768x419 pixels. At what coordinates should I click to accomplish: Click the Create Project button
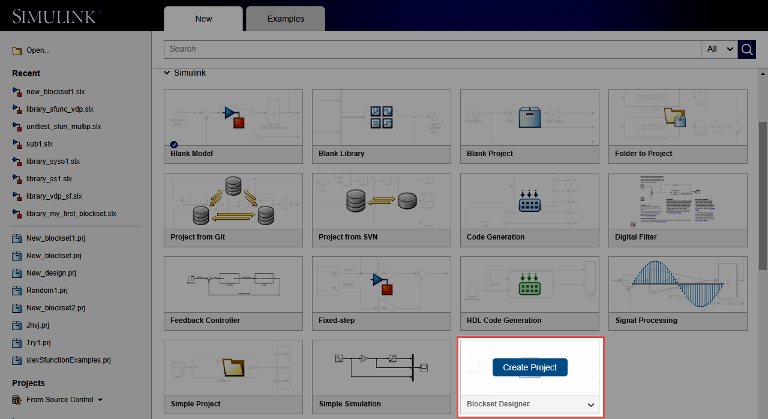[x=530, y=367]
